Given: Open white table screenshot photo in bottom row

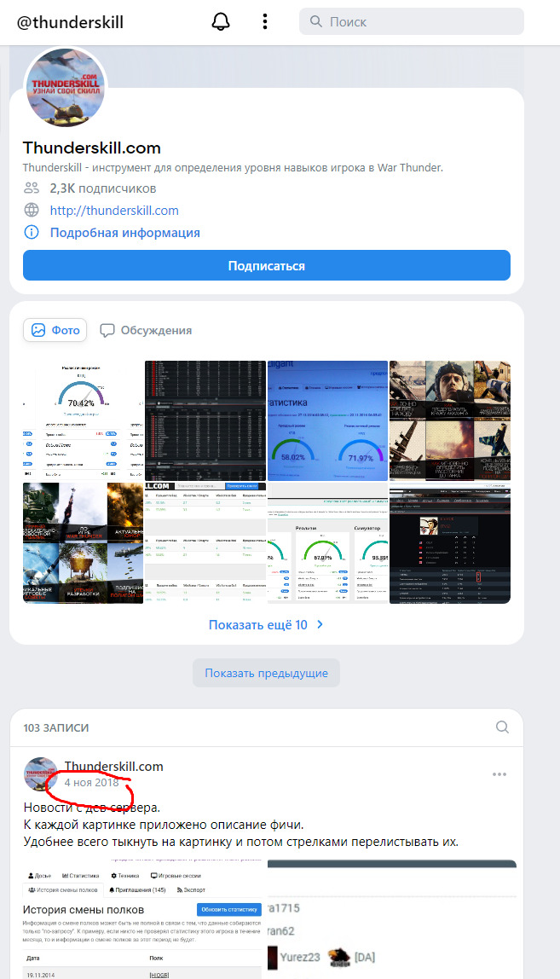Looking at the screenshot, I should coord(205,543).
